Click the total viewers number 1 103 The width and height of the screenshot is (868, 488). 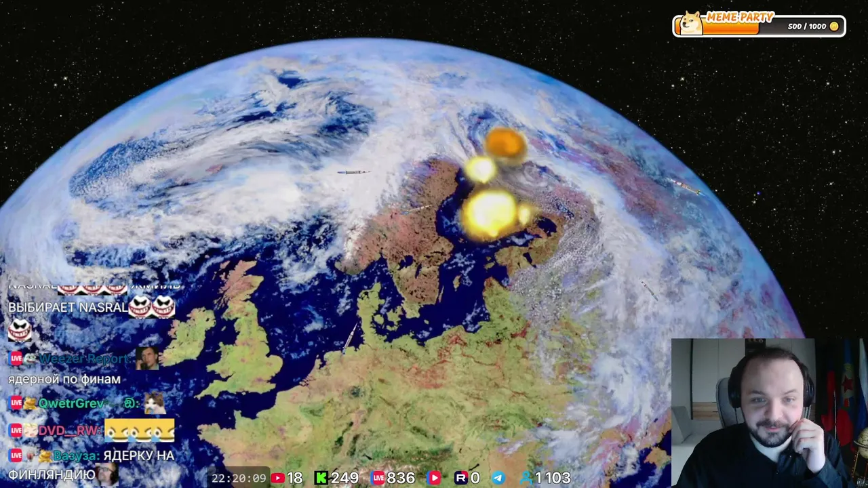tap(553, 478)
